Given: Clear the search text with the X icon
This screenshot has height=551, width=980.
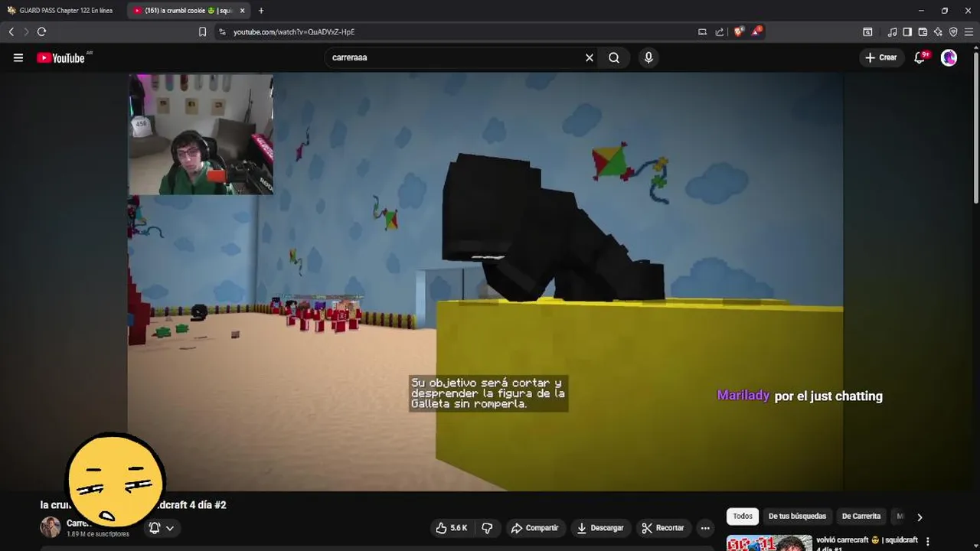Looking at the screenshot, I should 590,57.
